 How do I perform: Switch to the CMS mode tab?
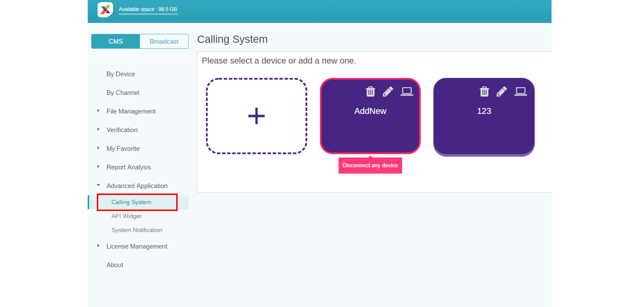116,41
